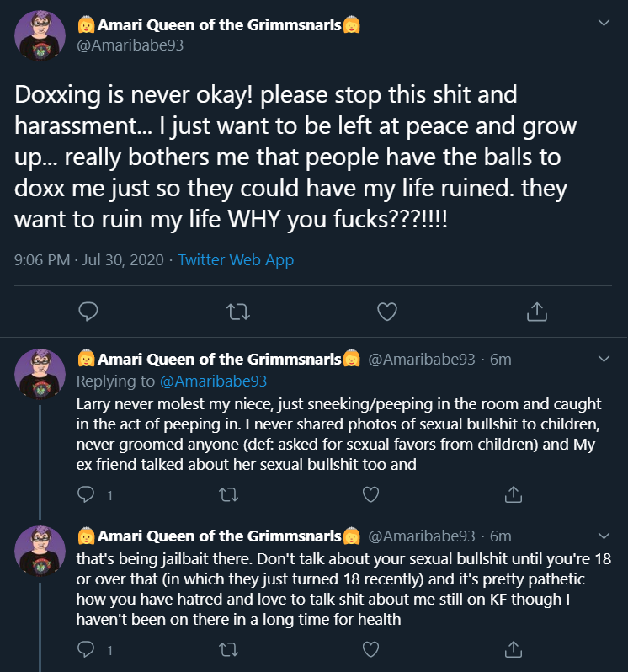Open the avatar on the second reply
This screenshot has height=672, width=628.
click(40, 551)
